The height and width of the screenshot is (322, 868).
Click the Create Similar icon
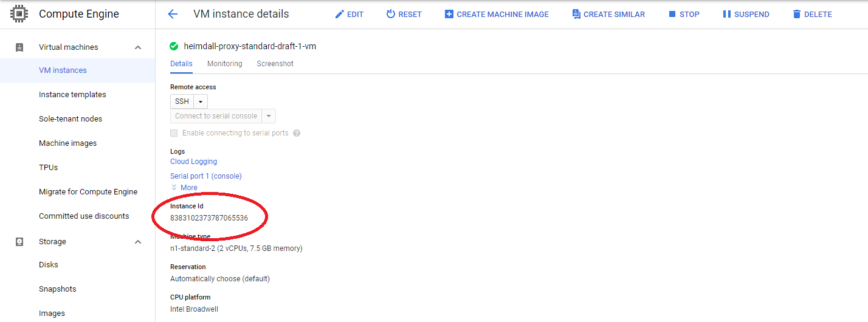(576, 14)
